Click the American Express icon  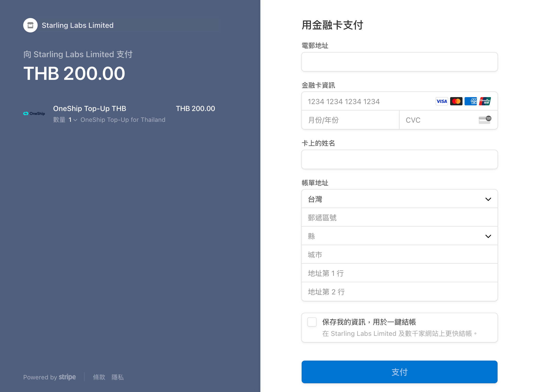[470, 101]
